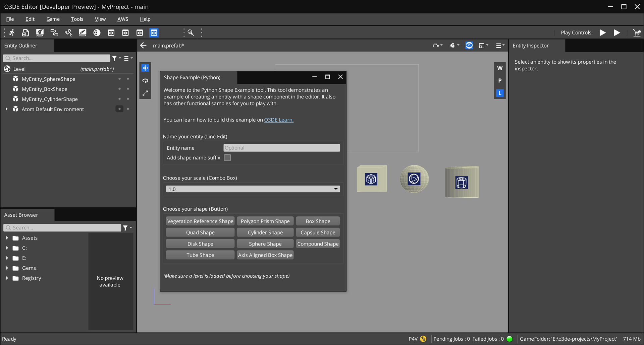Switch reference space to World (W)
644x345 pixels.
(x=499, y=68)
